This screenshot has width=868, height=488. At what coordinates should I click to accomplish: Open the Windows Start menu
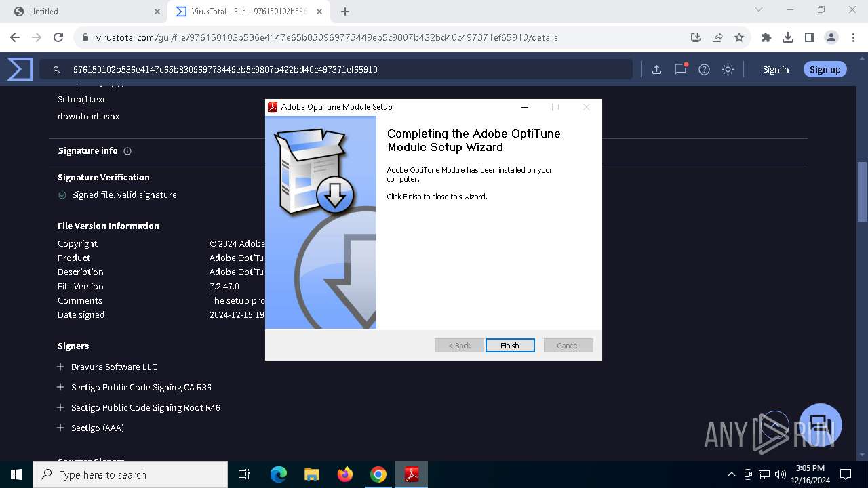(16, 474)
